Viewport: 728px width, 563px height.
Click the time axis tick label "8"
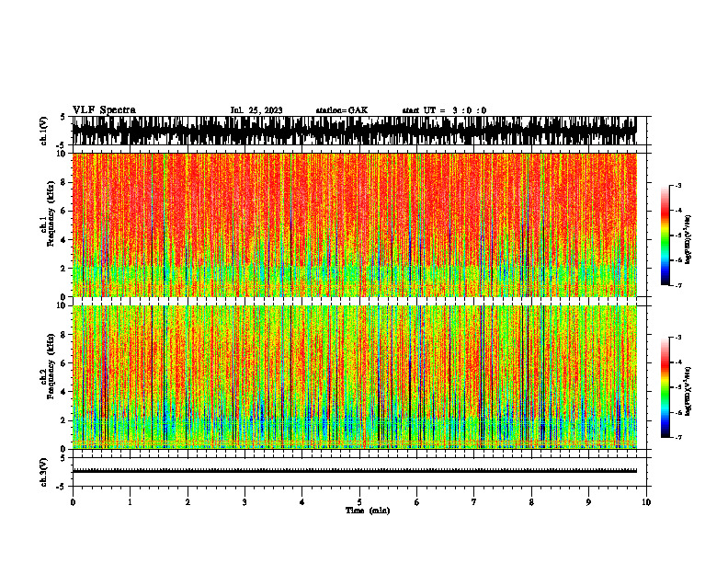[531, 502]
